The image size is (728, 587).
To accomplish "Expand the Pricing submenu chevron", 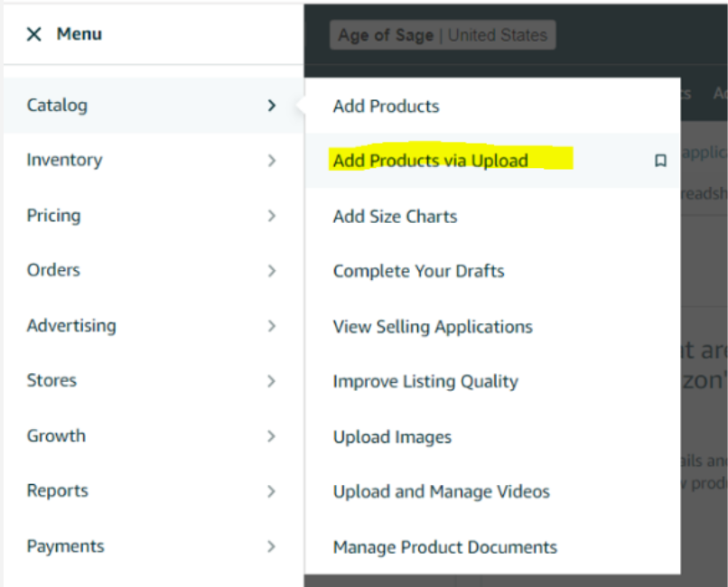I will point(271,216).
